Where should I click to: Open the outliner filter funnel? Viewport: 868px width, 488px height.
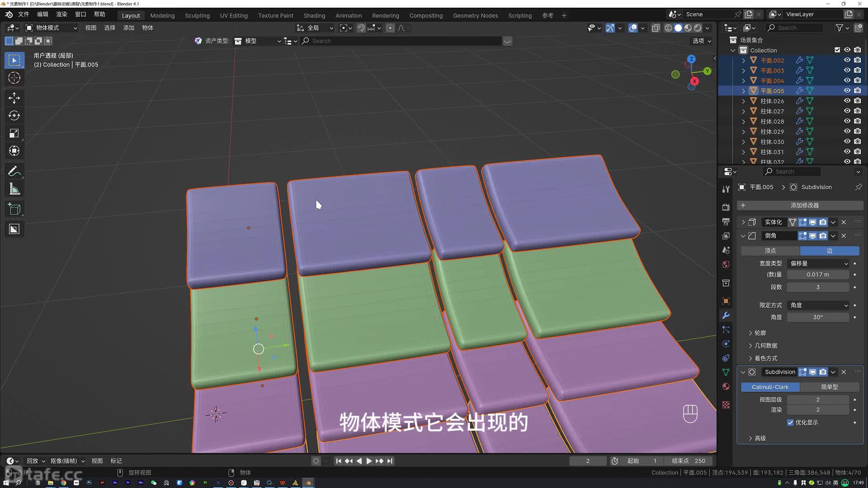[840, 28]
